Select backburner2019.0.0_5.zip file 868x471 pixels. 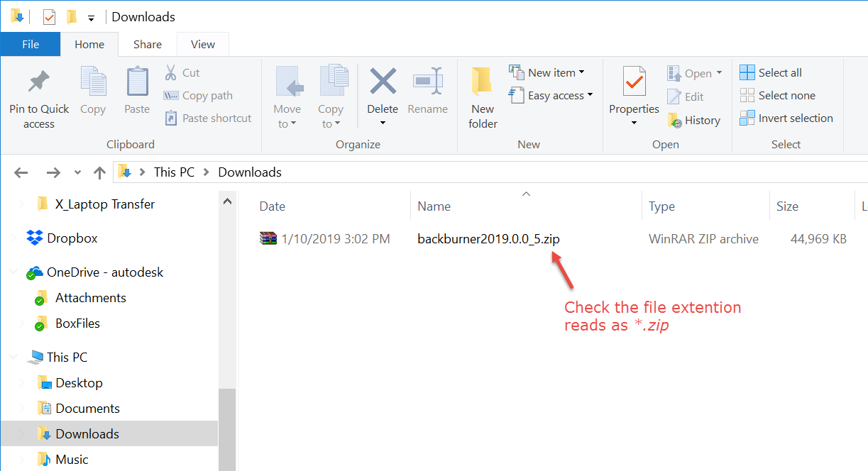(x=488, y=239)
